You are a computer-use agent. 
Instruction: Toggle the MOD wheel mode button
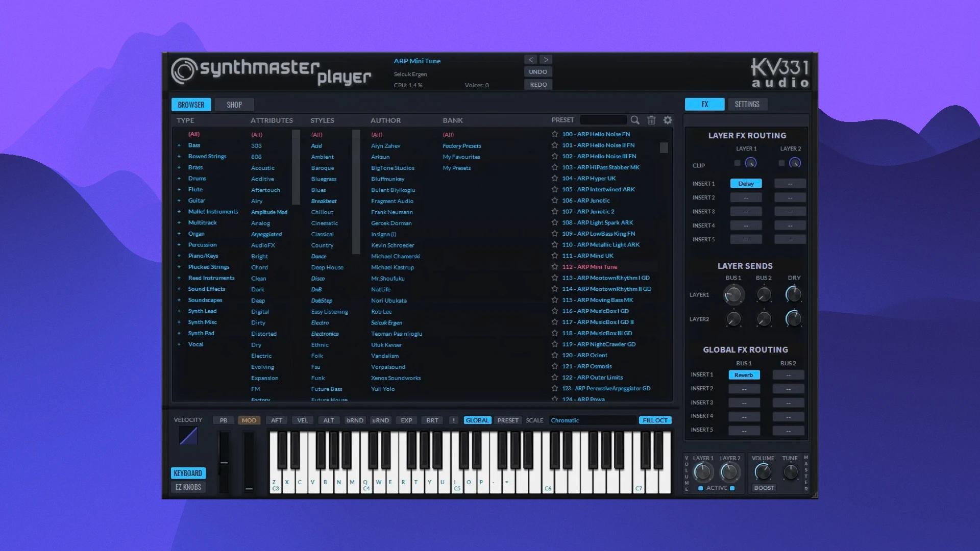click(249, 420)
